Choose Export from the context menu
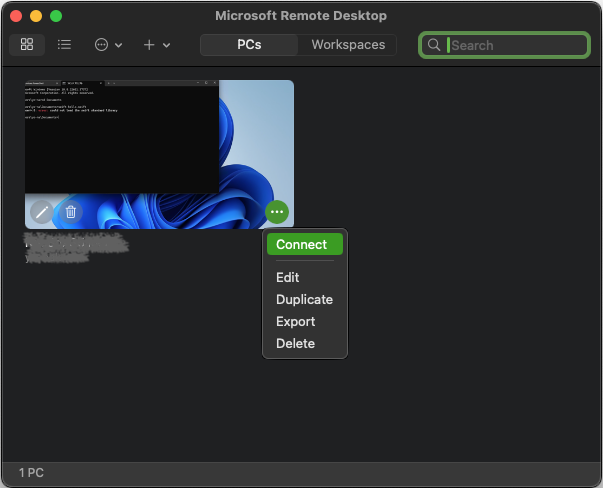Screen dimensions: 603x488 click(295, 321)
